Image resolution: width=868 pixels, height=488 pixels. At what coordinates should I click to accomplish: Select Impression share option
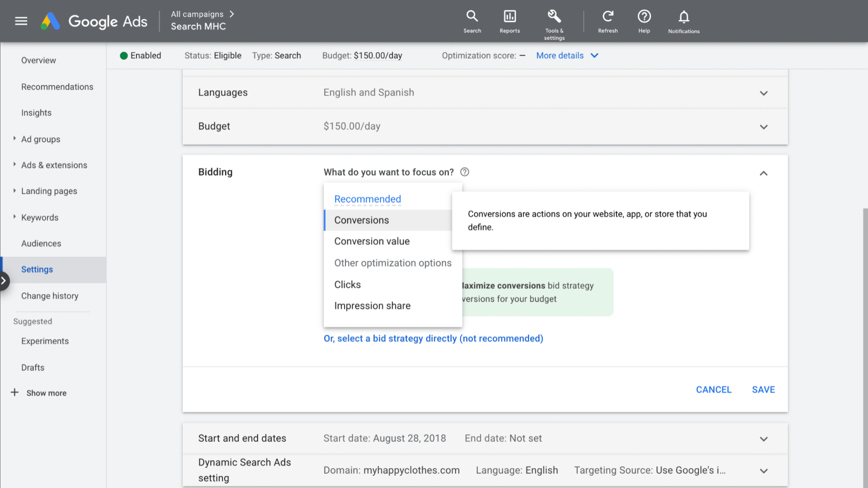coord(393,306)
